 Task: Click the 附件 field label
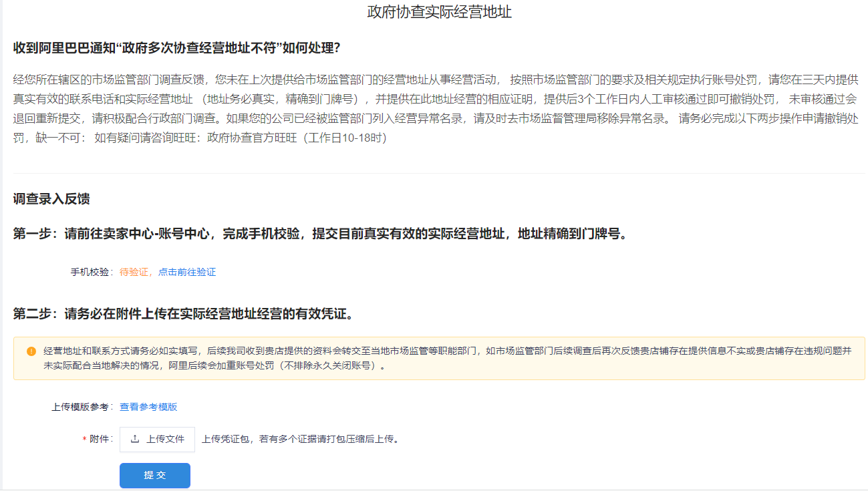pyautogui.click(x=99, y=440)
